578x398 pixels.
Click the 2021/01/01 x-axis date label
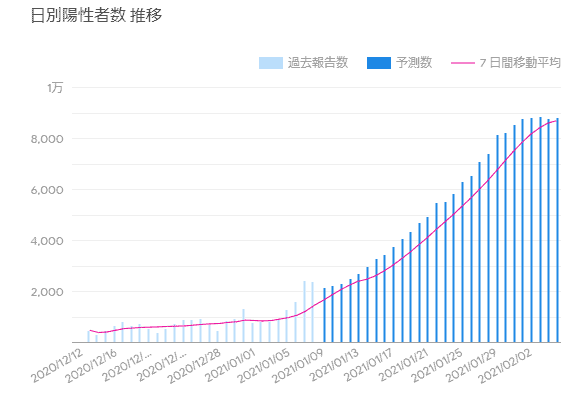coord(229,366)
